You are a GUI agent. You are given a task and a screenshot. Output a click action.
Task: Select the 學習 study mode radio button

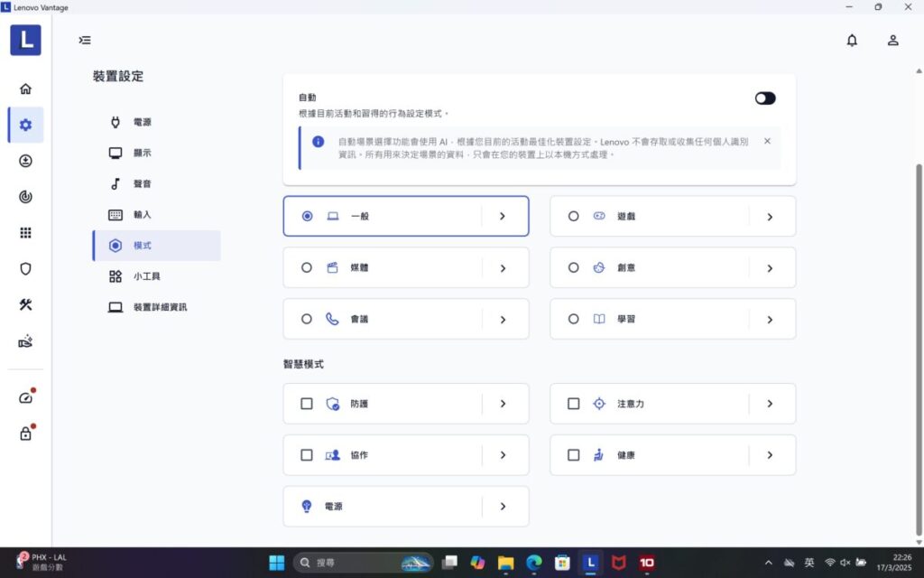click(x=573, y=319)
